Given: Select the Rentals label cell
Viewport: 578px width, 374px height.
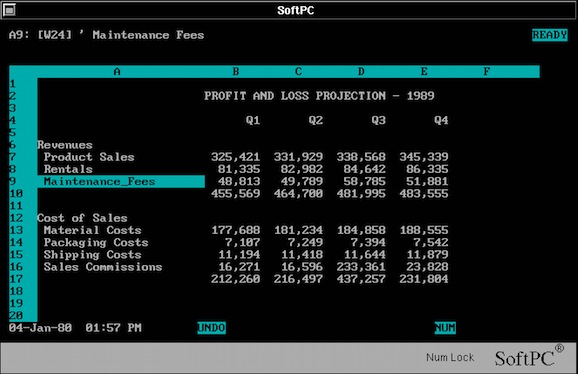Looking at the screenshot, I should point(68,169).
